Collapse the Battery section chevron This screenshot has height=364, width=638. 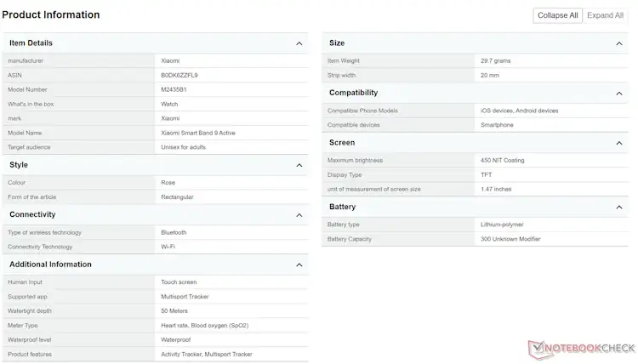619,208
